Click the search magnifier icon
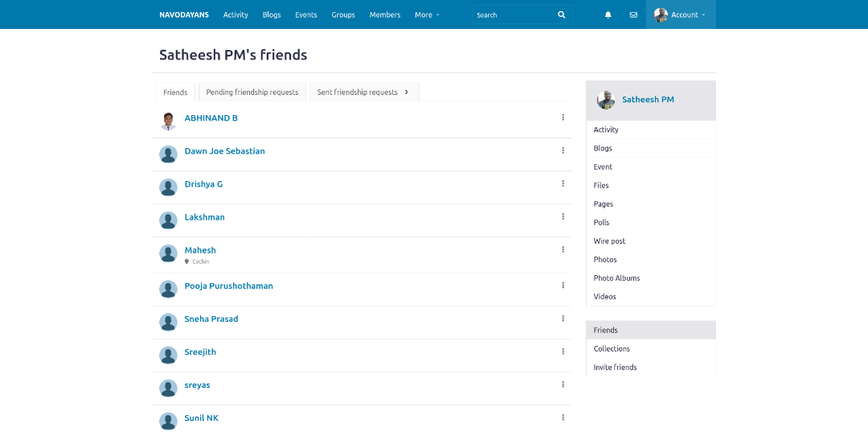The image size is (868, 436). [562, 14]
